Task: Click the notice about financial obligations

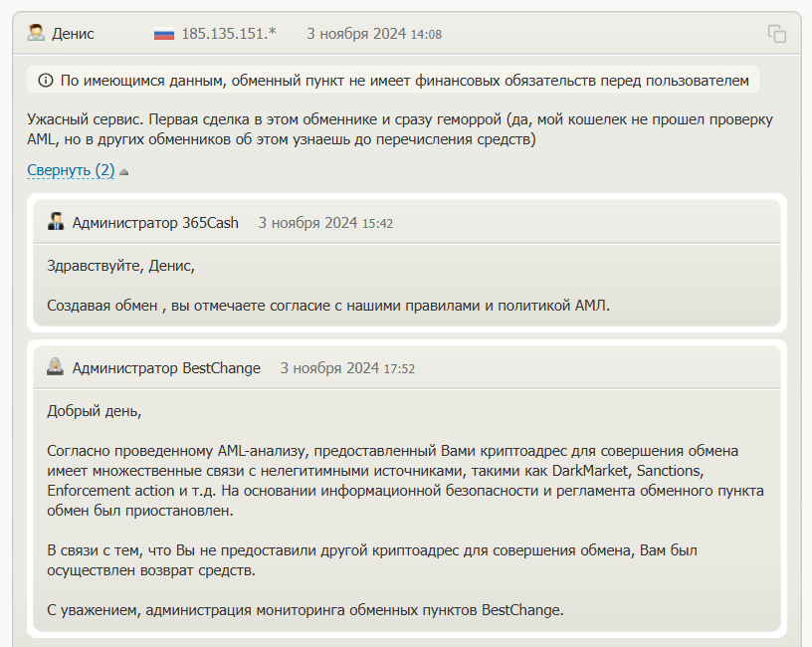Action: point(403,80)
